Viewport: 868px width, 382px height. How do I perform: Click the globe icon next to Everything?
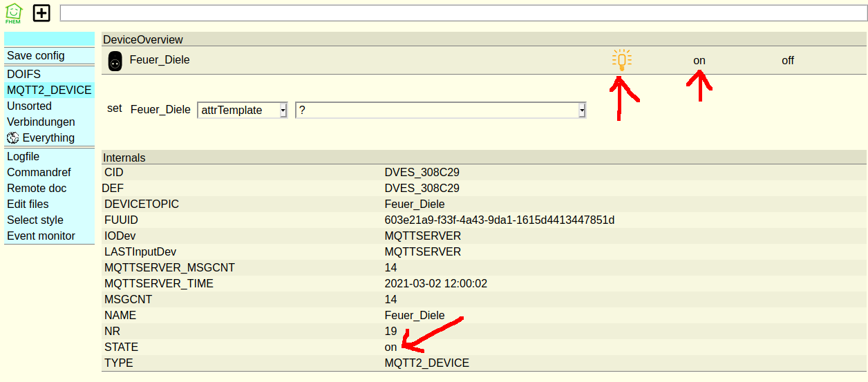click(13, 138)
